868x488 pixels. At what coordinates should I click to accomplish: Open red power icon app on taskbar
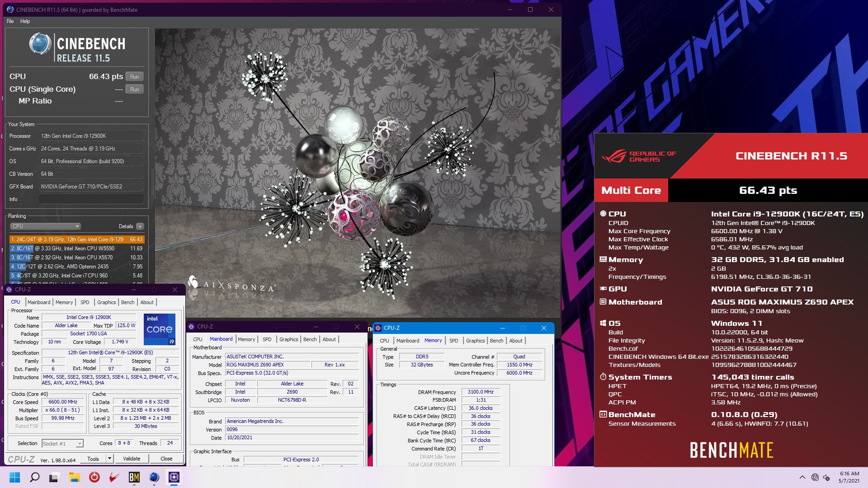coord(94,477)
